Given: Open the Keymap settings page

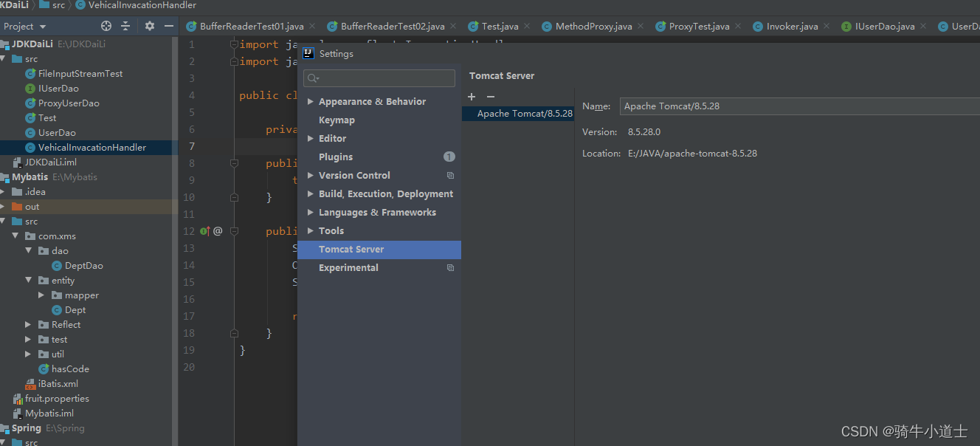Looking at the screenshot, I should [337, 120].
